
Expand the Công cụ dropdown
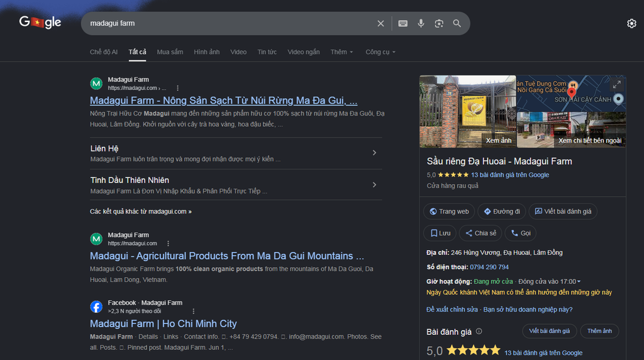pos(380,52)
